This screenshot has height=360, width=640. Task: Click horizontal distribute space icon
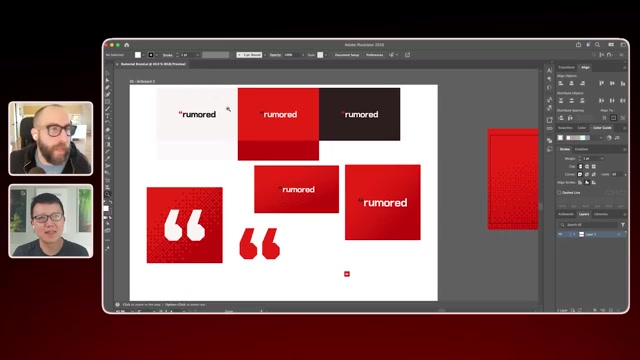[570, 118]
